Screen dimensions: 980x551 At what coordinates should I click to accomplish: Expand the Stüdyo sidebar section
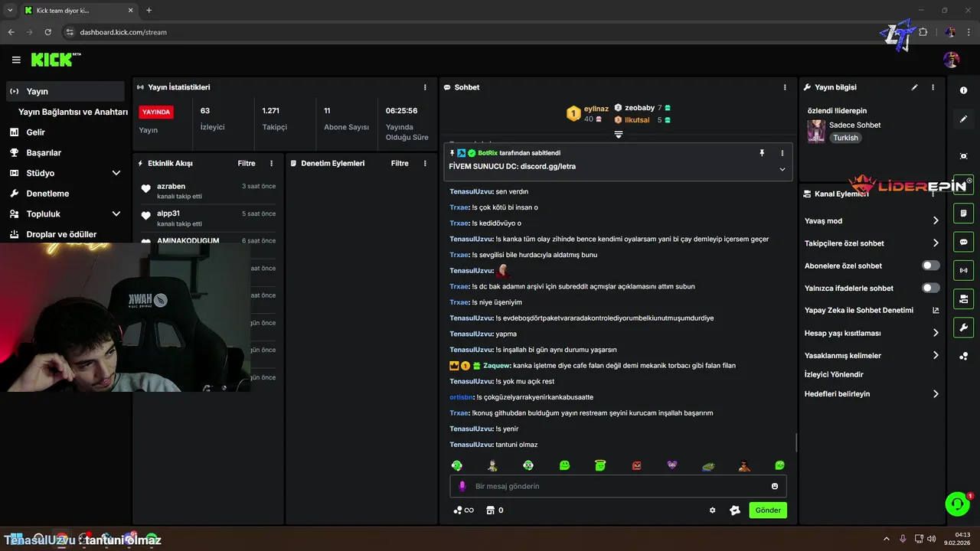[x=116, y=173]
